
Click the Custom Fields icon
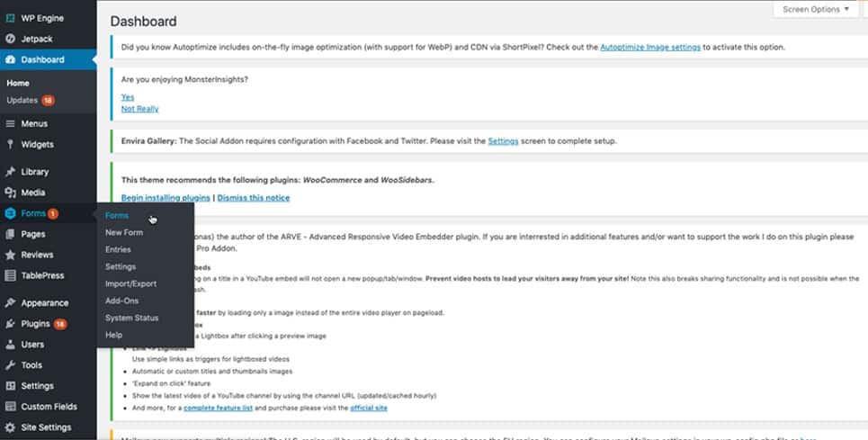click(10, 407)
